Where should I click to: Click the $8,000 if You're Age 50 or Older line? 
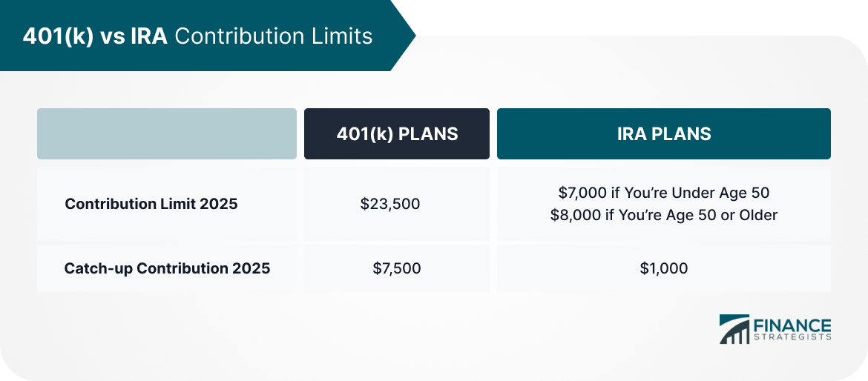663,216
